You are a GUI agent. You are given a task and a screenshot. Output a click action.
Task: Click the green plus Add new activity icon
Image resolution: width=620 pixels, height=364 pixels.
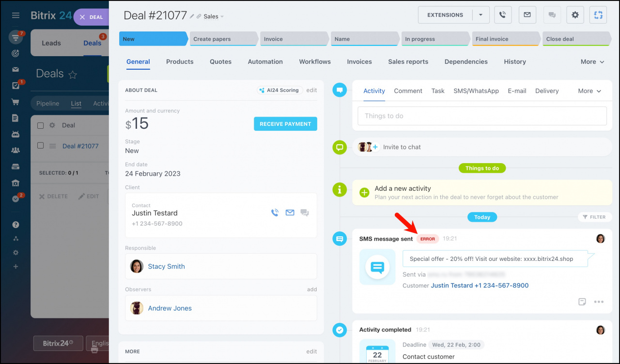[x=365, y=193]
